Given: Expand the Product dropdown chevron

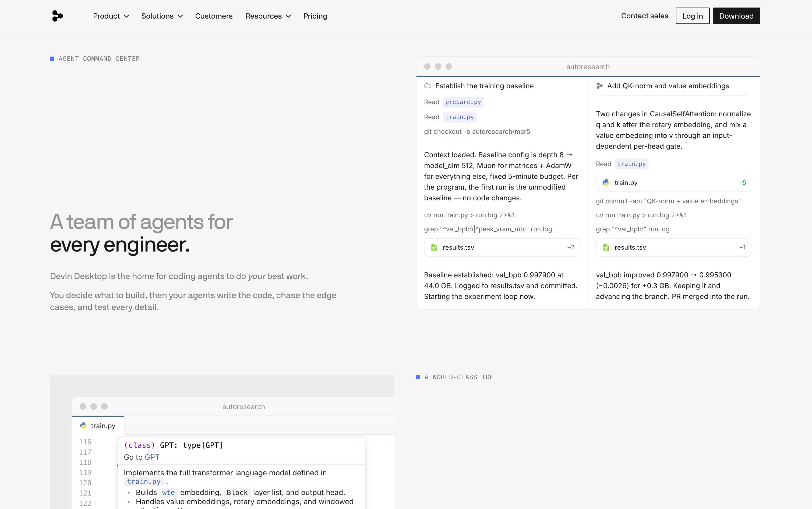Looking at the screenshot, I should tap(126, 16).
